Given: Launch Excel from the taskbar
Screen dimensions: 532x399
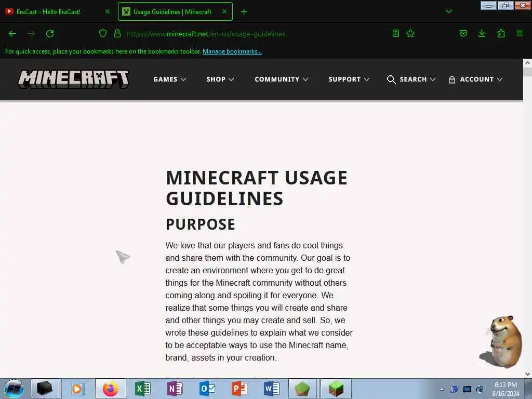Looking at the screenshot, I should (x=143, y=389).
